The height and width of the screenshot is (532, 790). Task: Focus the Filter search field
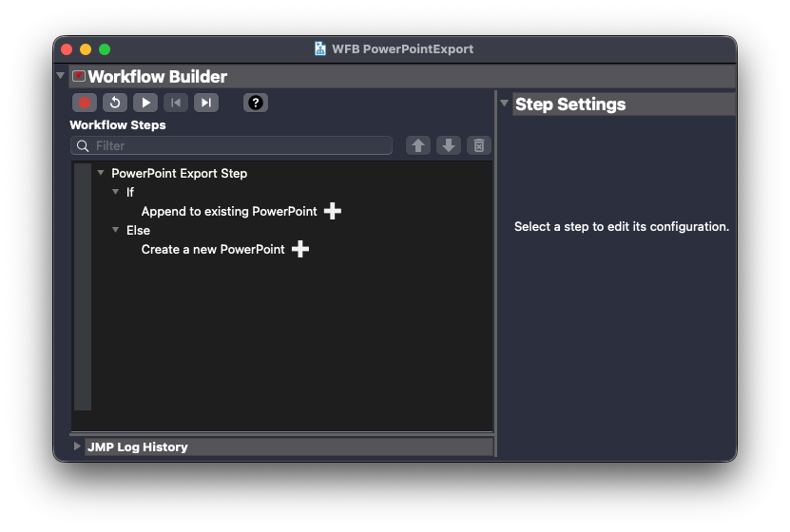[x=232, y=145]
